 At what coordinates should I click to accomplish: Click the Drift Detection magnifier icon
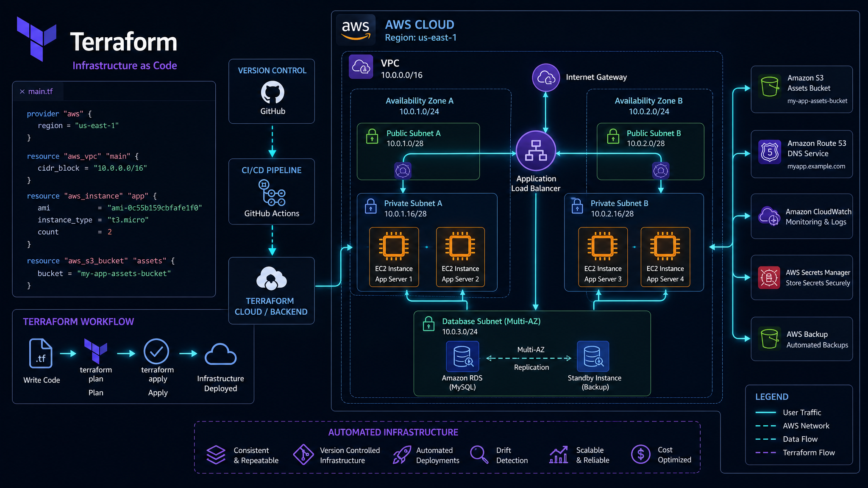[479, 455]
